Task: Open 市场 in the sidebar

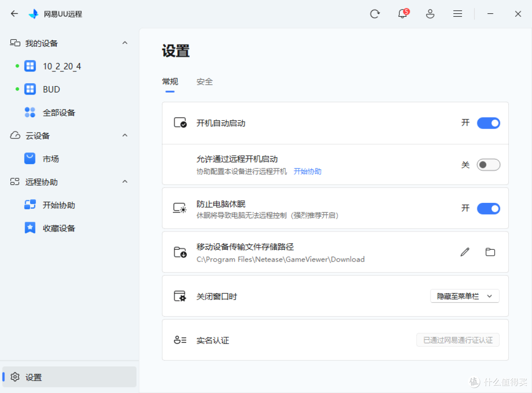Action: 51,159
